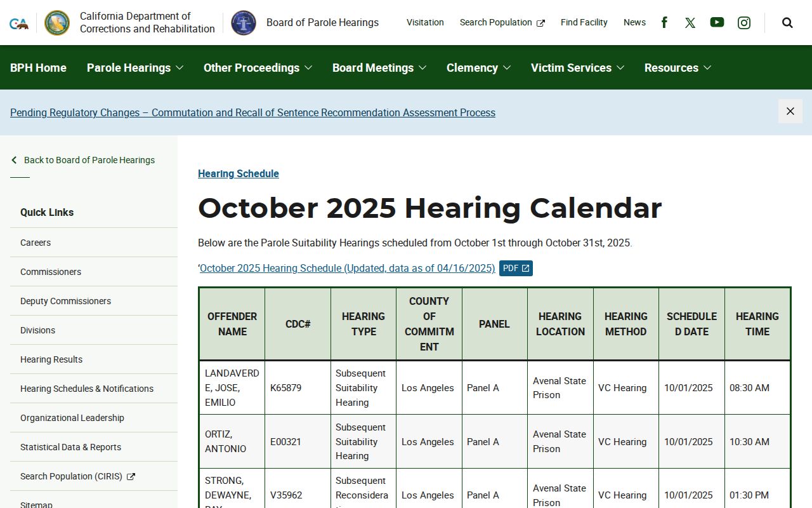Dismiss the regulatory changes alert banner

click(790, 111)
